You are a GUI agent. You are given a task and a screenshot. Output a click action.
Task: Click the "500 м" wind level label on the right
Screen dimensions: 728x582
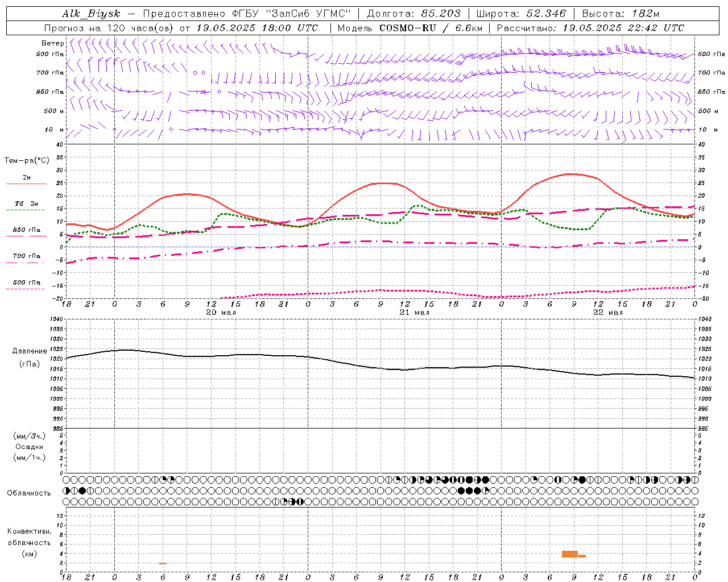click(705, 111)
